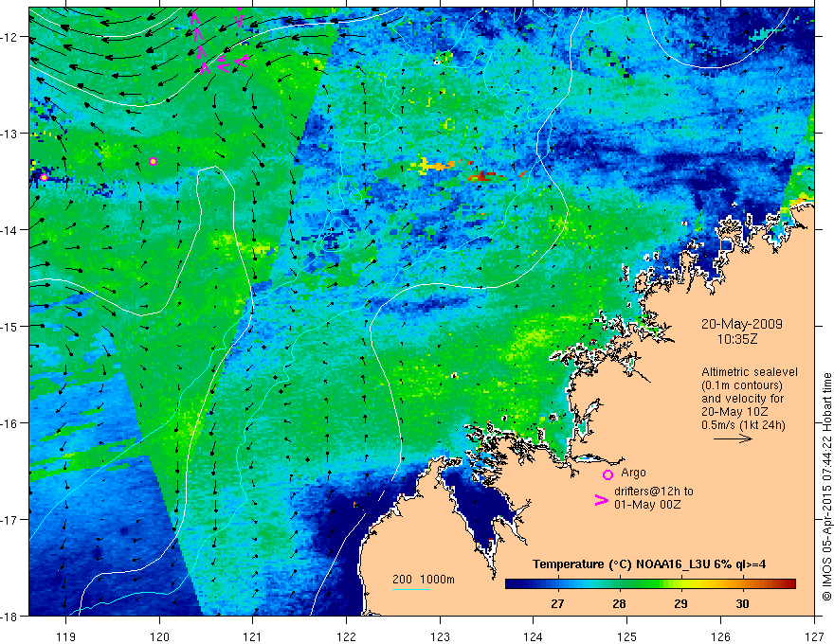Image resolution: width=834 pixels, height=644 pixels.
Task: Click the 125 longitude axis label
Action: tap(626, 636)
